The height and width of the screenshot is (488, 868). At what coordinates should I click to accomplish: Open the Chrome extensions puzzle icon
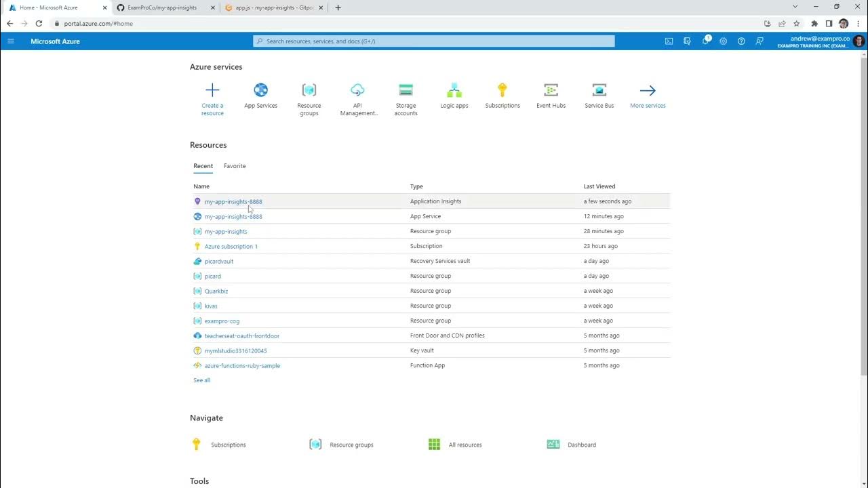click(814, 23)
